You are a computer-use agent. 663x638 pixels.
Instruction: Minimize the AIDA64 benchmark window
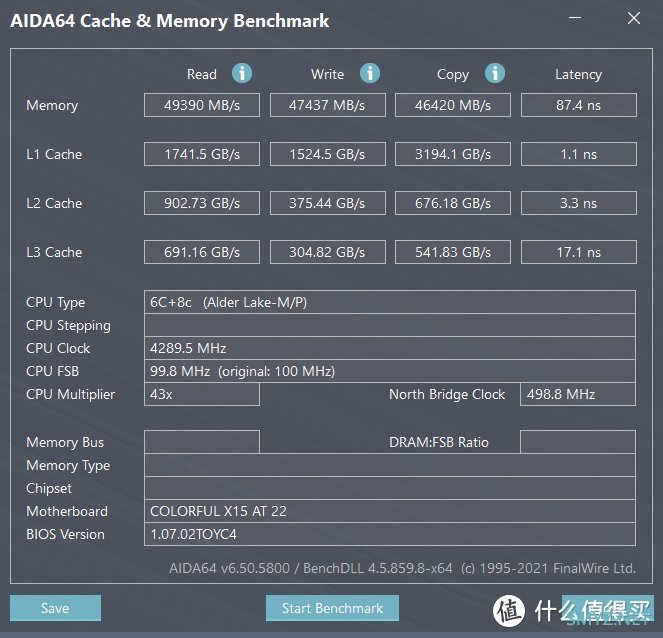(x=575, y=18)
